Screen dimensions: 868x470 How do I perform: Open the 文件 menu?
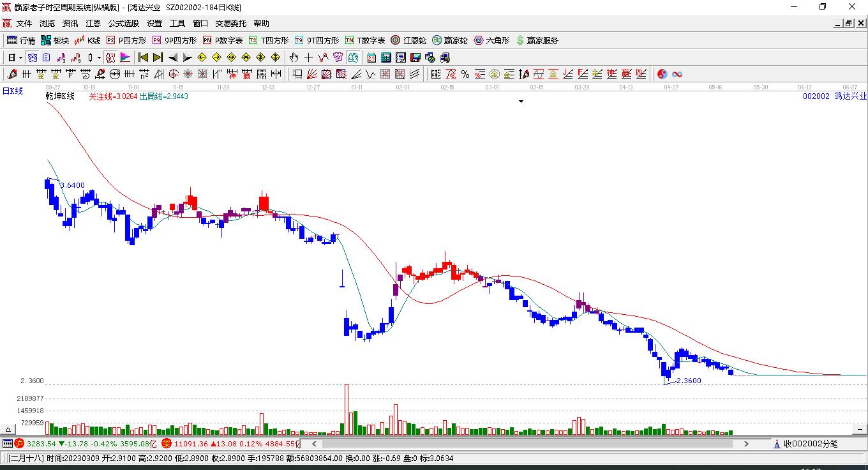tap(24, 24)
